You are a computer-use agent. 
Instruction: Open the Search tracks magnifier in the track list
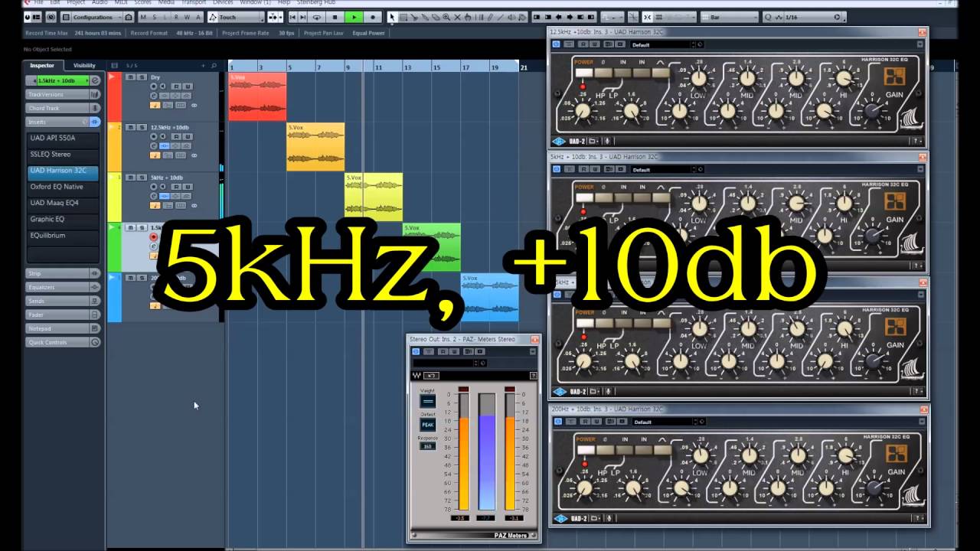[x=214, y=66]
